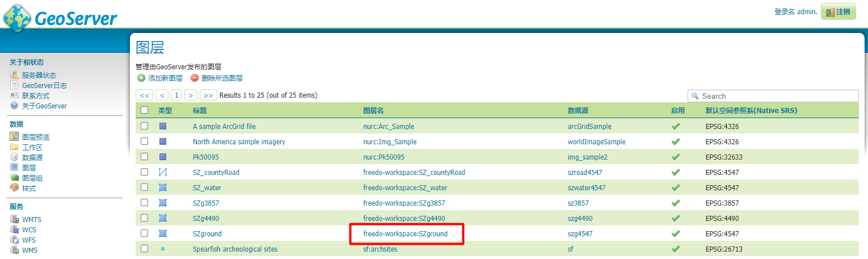This screenshot has height=259, width=868.
Task: Tick the Spearfish archeological sites checkbox
Action: [144, 248]
